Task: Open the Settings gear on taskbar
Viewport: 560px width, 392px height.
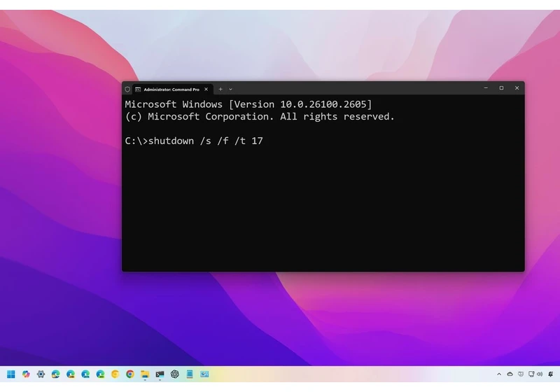Action: [41, 374]
